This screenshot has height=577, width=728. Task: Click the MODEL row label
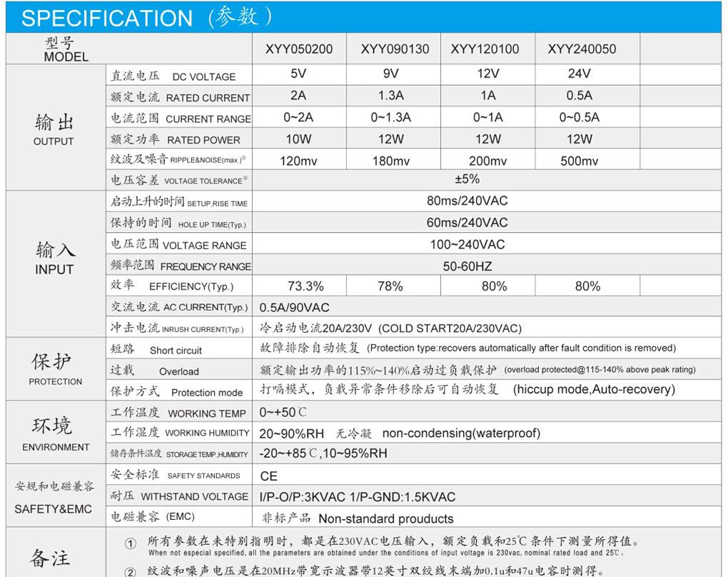66,56
